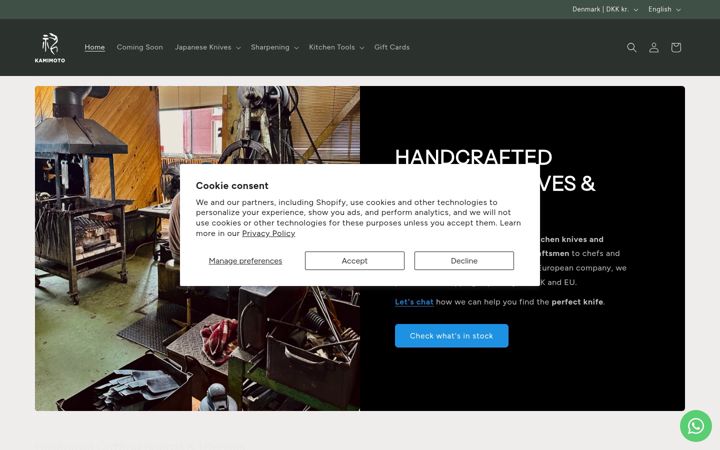Decline cookies in consent dialog
This screenshot has height=450, width=720.
coord(464,260)
